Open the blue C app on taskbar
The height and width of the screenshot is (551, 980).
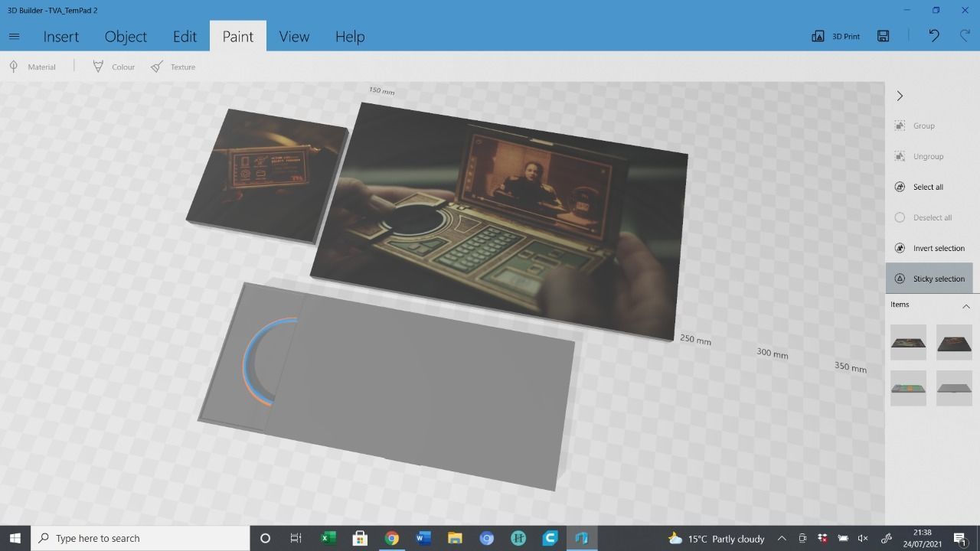pyautogui.click(x=550, y=538)
